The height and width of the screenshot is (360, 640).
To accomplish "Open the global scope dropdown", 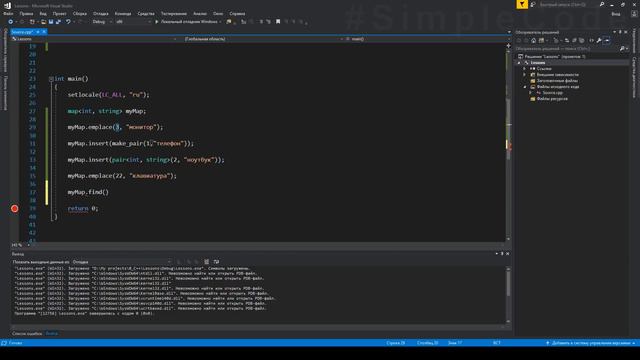I will coord(262,39).
